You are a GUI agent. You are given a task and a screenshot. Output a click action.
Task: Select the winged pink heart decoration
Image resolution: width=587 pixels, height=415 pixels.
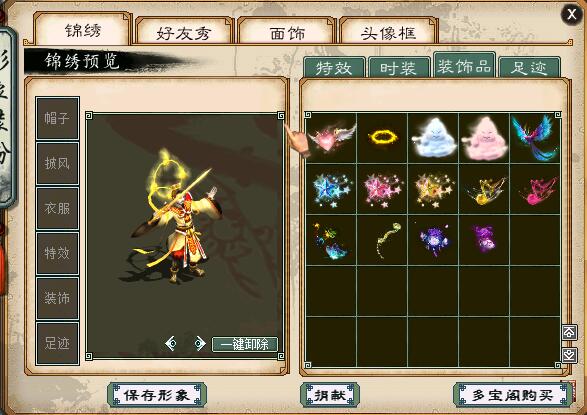[331, 138]
